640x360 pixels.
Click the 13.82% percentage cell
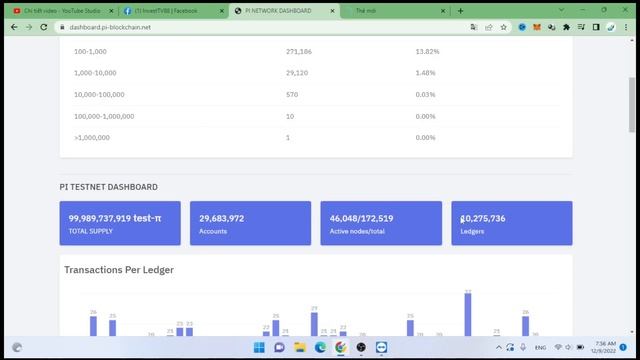427,52
